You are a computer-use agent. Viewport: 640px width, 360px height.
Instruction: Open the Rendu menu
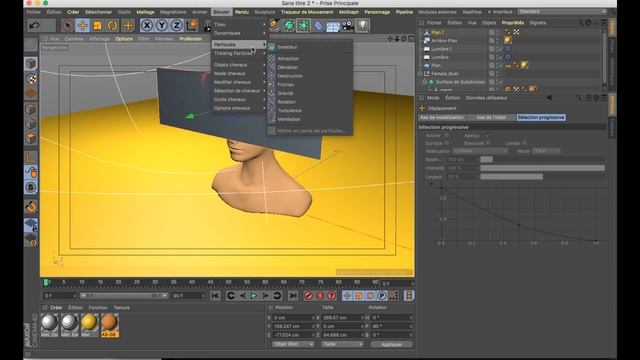click(242, 12)
